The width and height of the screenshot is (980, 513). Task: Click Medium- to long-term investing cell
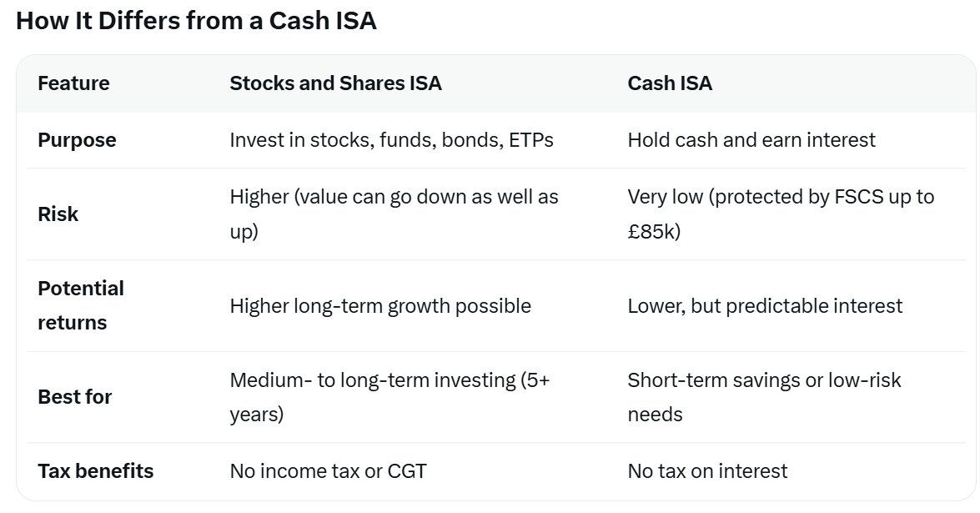click(389, 396)
